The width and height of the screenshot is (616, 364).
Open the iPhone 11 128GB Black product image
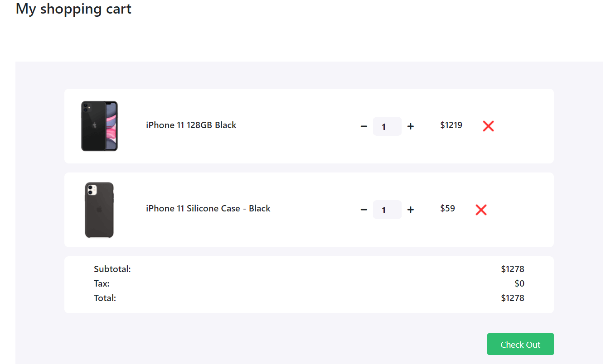[99, 126]
